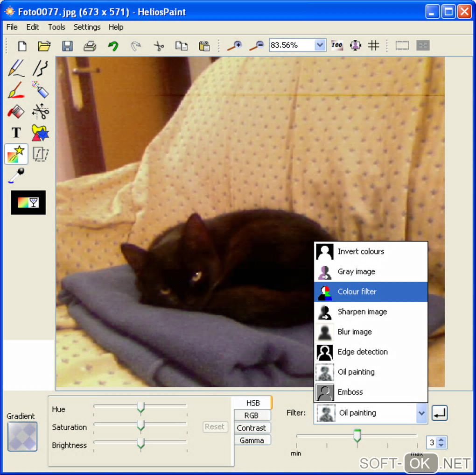The height and width of the screenshot is (475, 476).
Task: Select the Spray can tool
Action: [x=41, y=90]
